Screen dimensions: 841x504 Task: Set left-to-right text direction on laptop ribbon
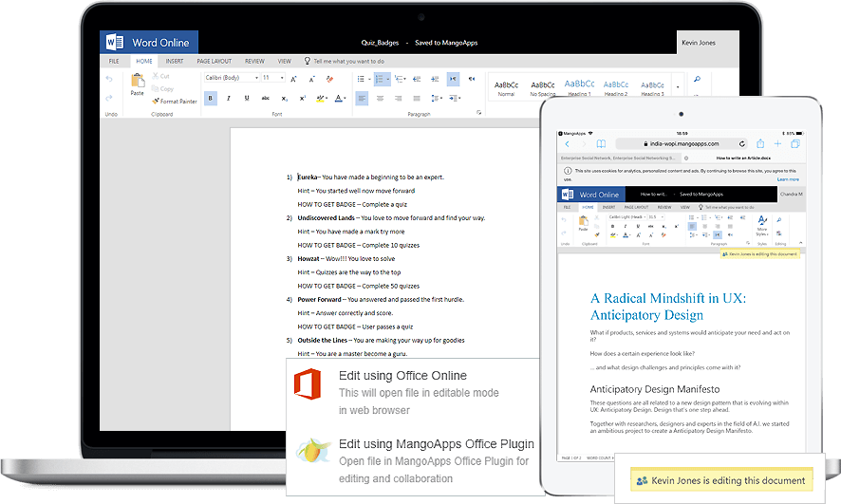(453, 79)
